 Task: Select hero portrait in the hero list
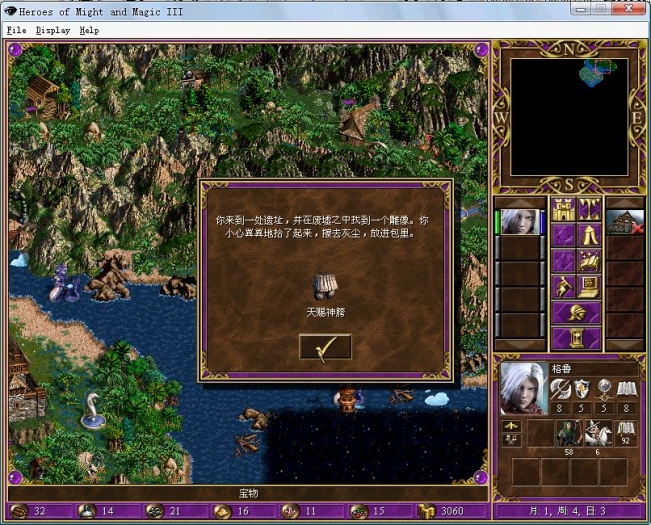click(x=520, y=222)
